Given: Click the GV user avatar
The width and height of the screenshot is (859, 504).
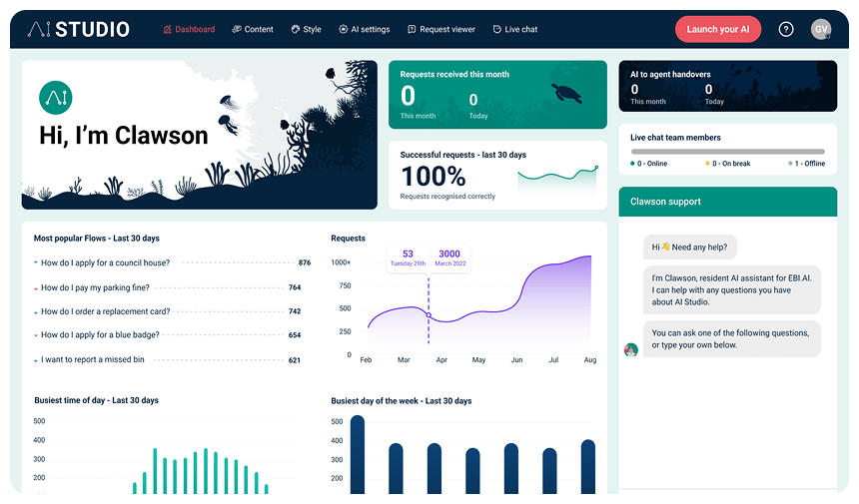Looking at the screenshot, I should click(821, 30).
